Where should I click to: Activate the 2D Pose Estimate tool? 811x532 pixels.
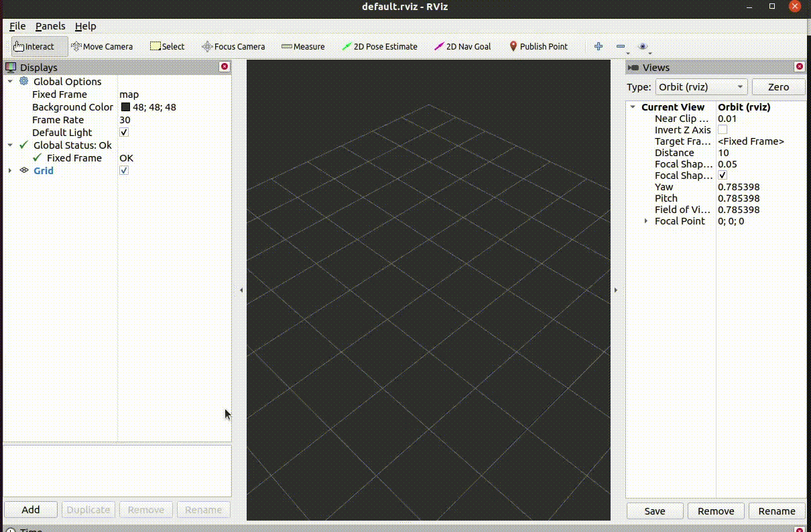pyautogui.click(x=380, y=46)
